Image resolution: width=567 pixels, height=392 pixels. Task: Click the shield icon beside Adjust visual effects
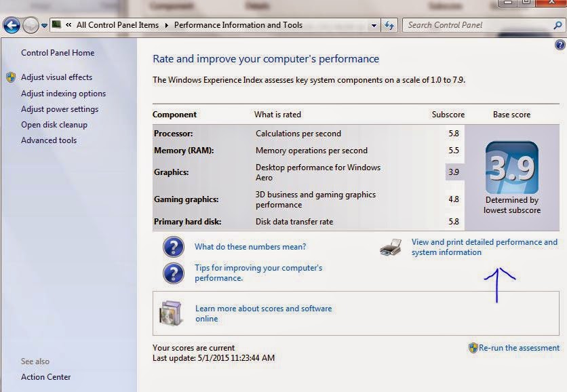coord(11,77)
